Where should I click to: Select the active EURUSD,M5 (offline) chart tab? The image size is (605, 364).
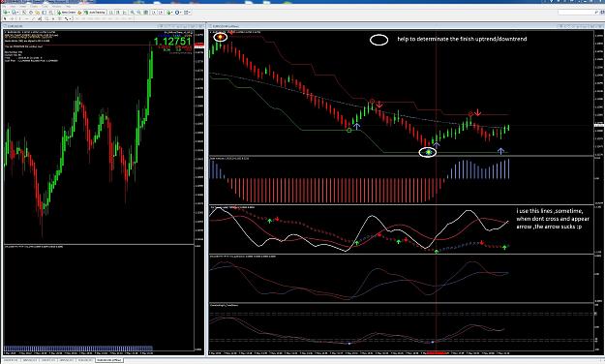pos(108,360)
